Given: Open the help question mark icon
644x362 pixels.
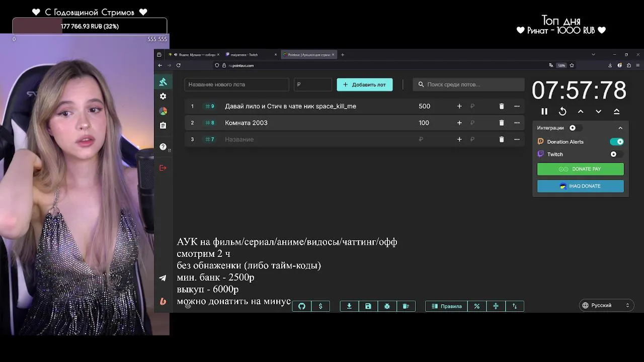Looking at the screenshot, I should click(x=163, y=147).
